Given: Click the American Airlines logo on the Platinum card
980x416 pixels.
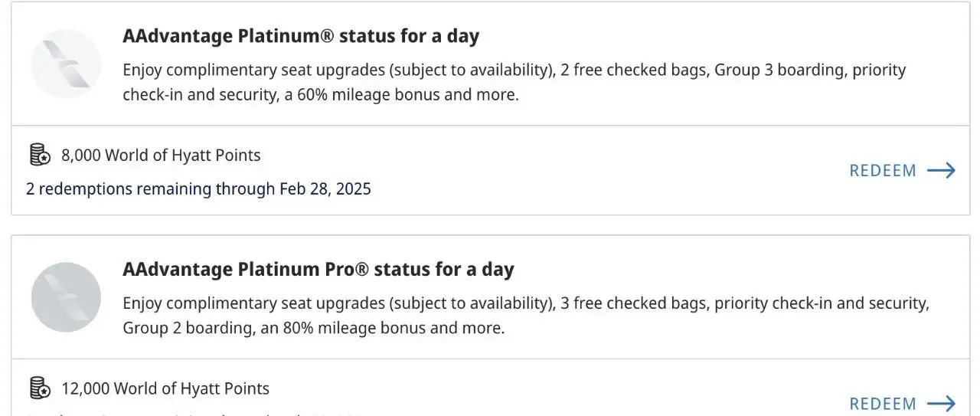Looking at the screenshot, I should click(x=66, y=64).
